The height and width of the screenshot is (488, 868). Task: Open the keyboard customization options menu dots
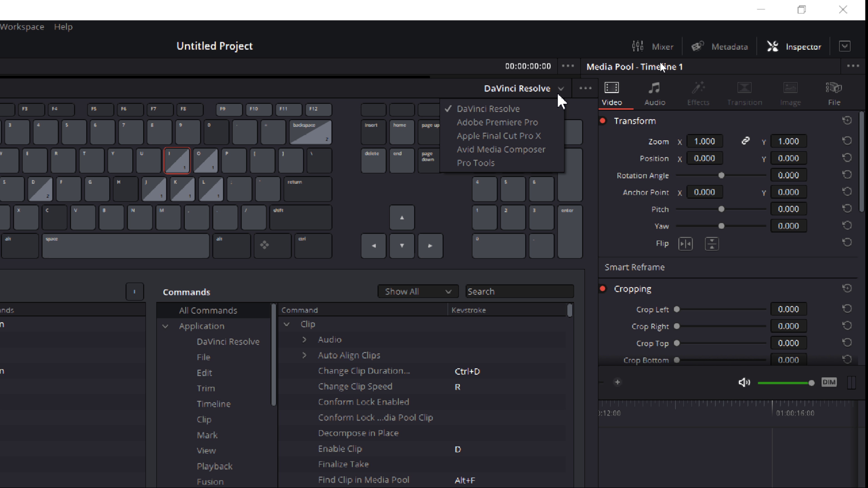point(585,88)
